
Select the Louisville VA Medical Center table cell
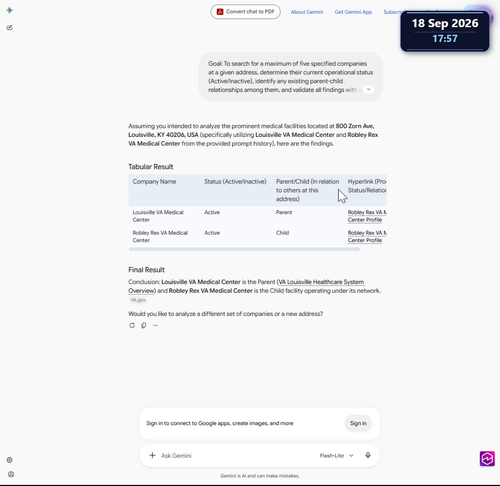click(x=158, y=216)
